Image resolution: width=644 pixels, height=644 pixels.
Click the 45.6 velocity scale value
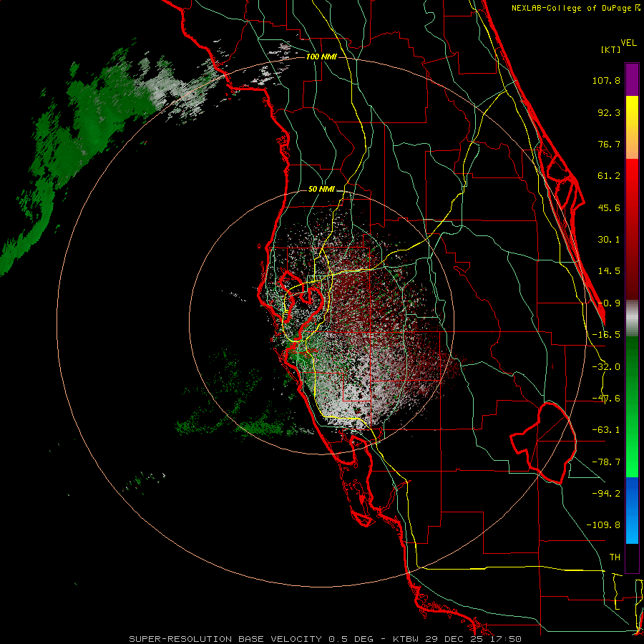(609, 208)
